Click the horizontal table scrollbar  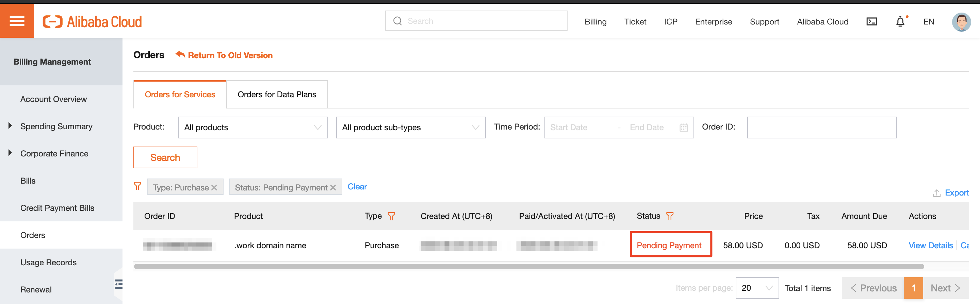pyautogui.click(x=529, y=267)
